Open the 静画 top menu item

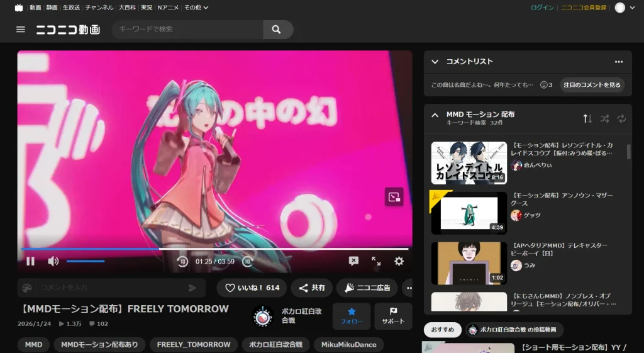coord(52,8)
